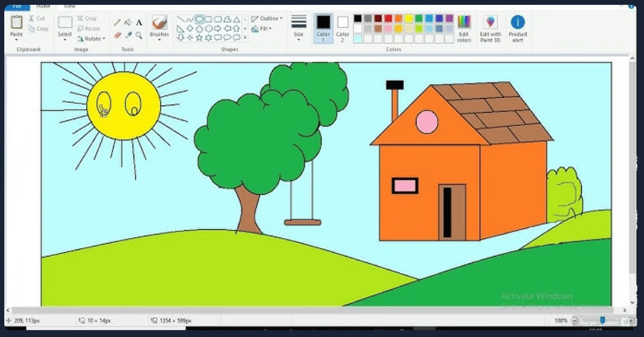Click the Paste clipboard icon

(17, 23)
